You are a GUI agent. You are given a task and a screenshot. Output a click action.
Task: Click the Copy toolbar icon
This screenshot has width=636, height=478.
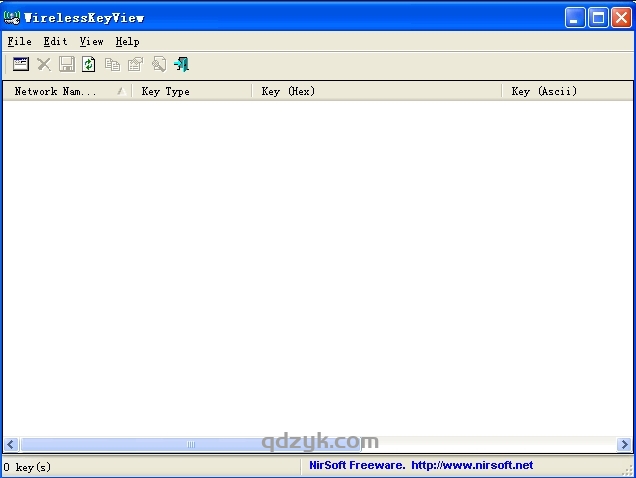tap(112, 64)
